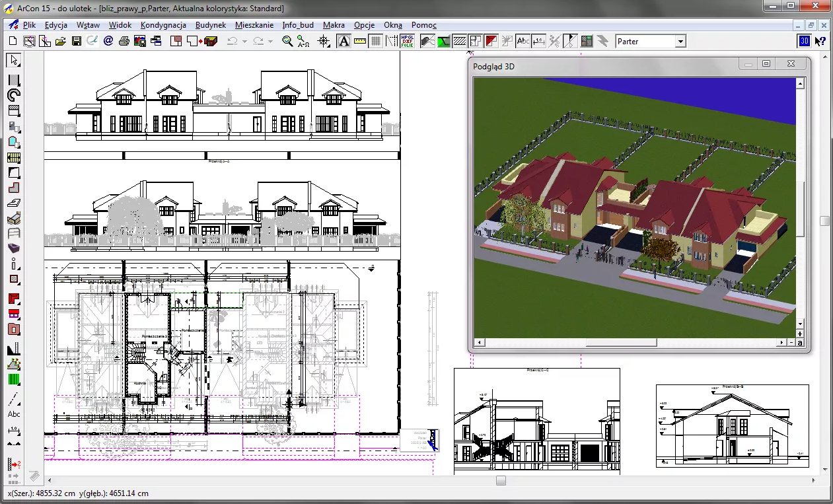Viewport: 833px width, 504px height.
Task: Click the @ email icon in toolbar
Action: [x=108, y=41]
